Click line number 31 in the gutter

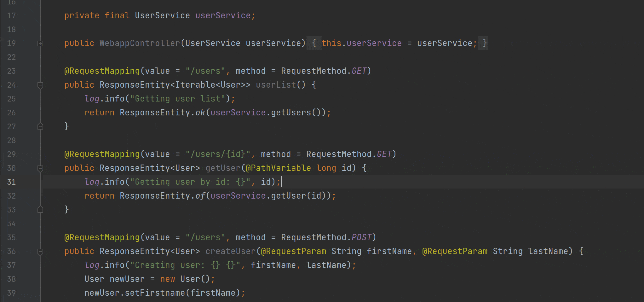pyautogui.click(x=11, y=182)
